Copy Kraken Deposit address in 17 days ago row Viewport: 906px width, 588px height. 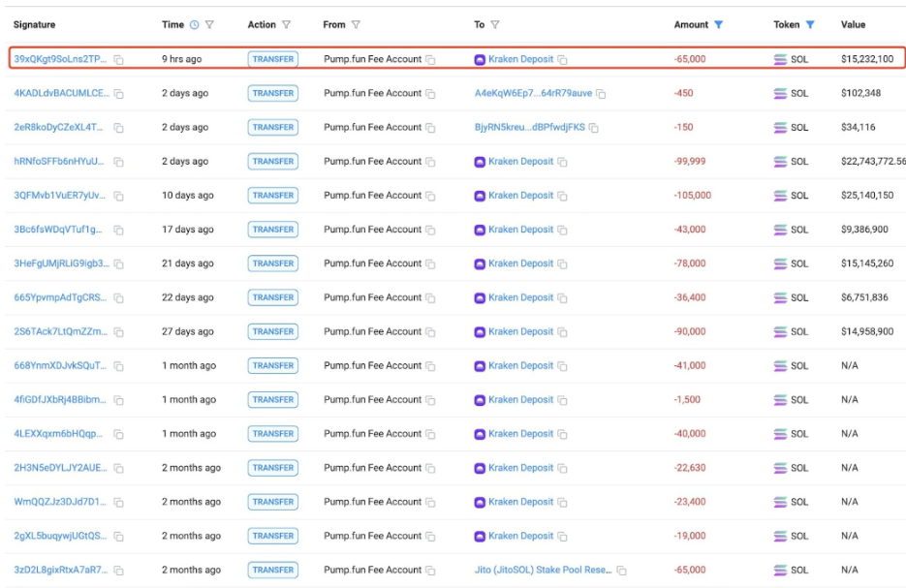(562, 230)
